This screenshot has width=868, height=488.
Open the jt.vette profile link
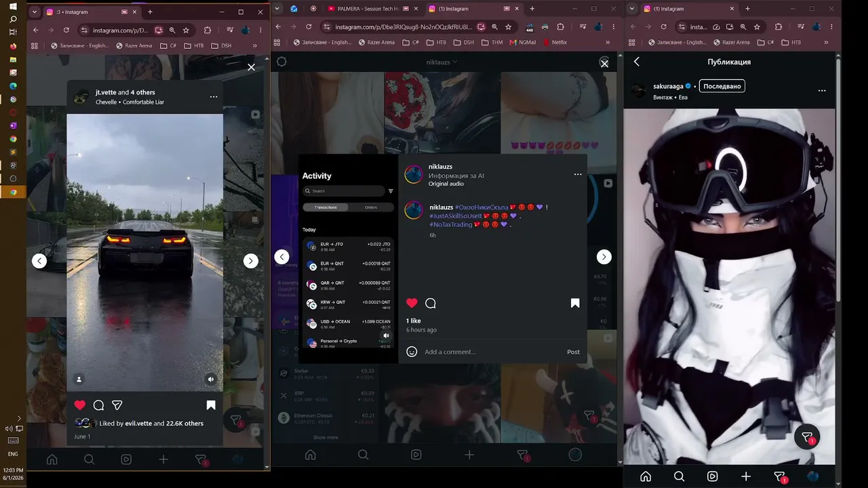click(x=105, y=92)
